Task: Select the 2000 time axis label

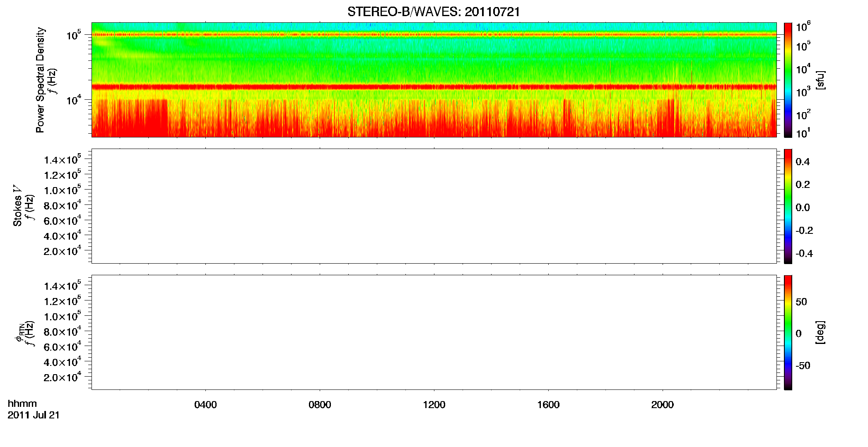Action: click(x=662, y=405)
